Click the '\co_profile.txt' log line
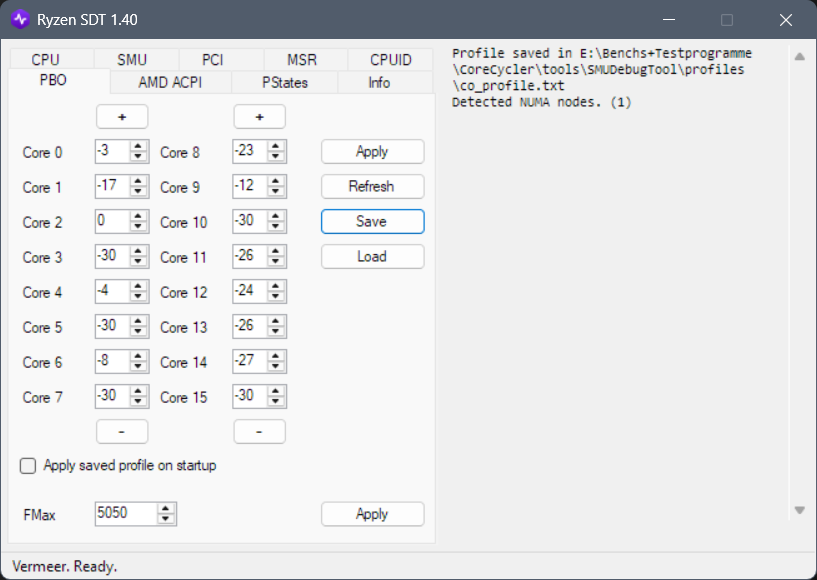817x580 pixels. click(x=508, y=85)
